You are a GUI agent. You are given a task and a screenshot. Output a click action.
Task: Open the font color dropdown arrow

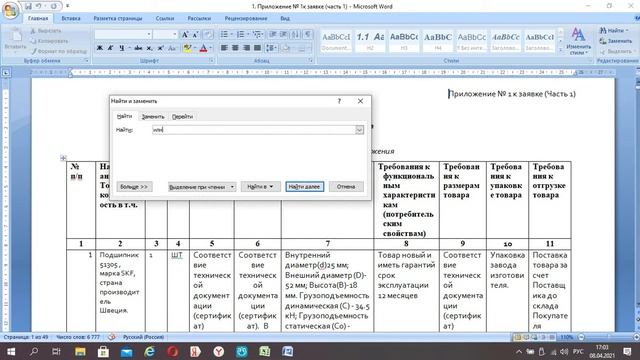pos(211,48)
